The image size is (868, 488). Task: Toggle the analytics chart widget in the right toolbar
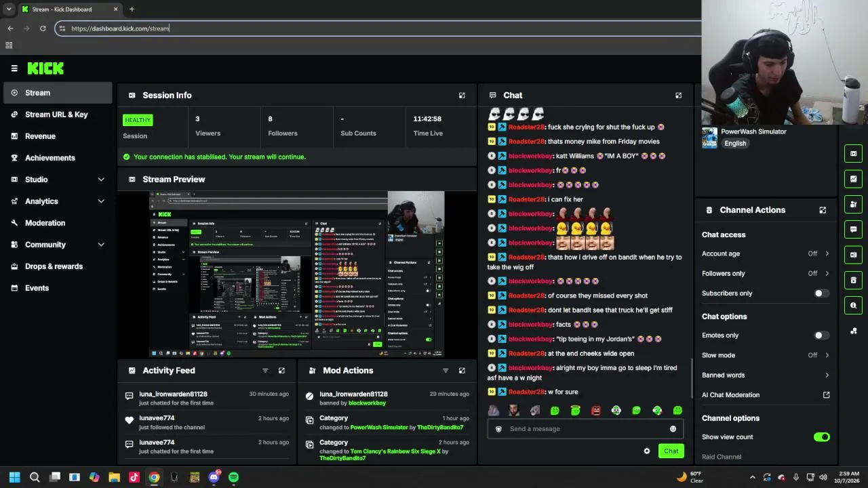854,179
